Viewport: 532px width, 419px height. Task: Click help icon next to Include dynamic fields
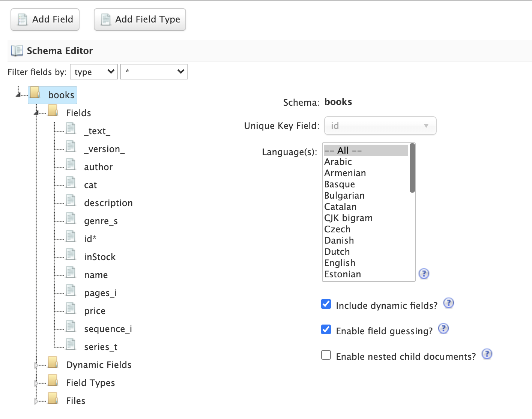[x=448, y=303]
